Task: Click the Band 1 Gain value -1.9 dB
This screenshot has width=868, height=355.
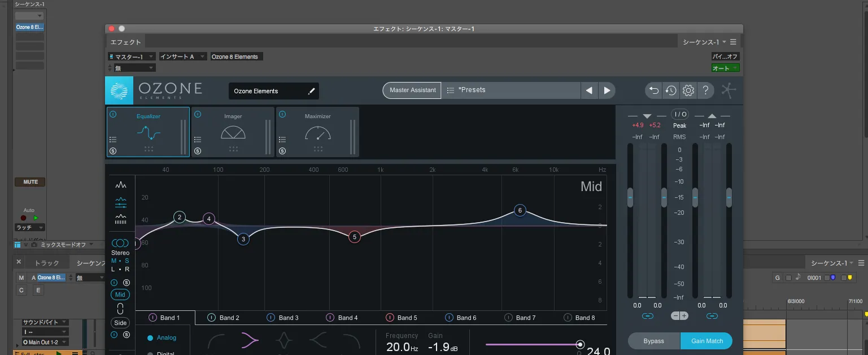Action: (443, 347)
